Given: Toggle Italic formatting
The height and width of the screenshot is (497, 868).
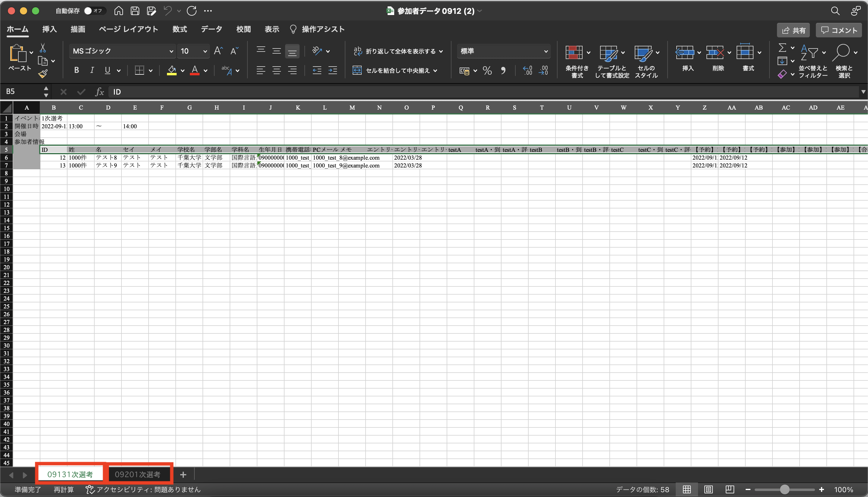Looking at the screenshot, I should point(92,70).
